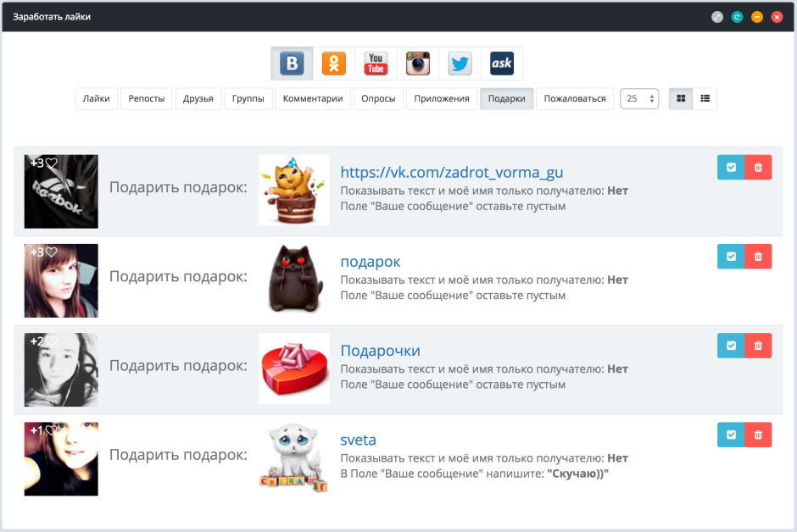This screenshot has height=532, width=797.
Task: Open the Пожаловаться tab
Action: pyautogui.click(x=575, y=98)
